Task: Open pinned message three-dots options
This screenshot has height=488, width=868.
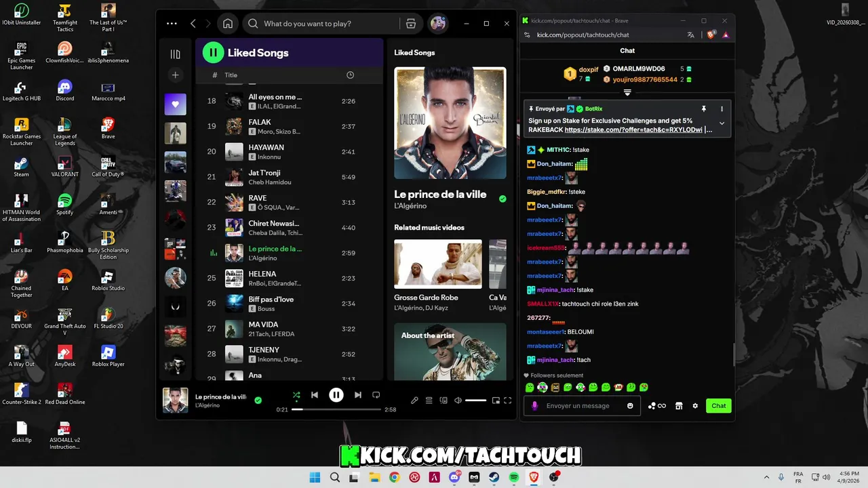Action: [722, 109]
